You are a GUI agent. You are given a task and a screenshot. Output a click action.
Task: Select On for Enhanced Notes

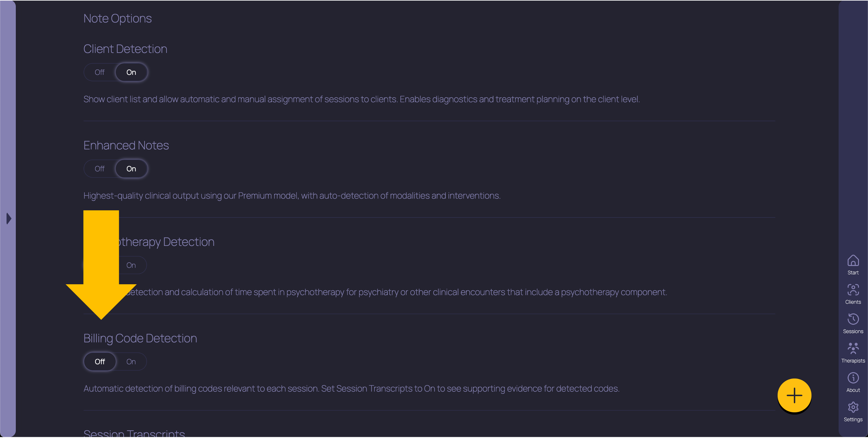[131, 169]
